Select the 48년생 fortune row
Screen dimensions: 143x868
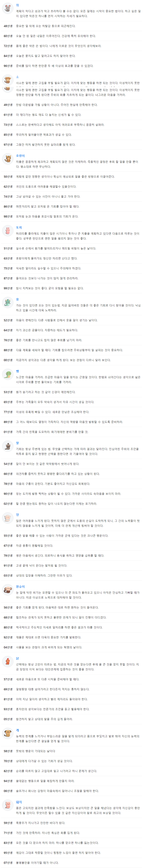[71, 26]
